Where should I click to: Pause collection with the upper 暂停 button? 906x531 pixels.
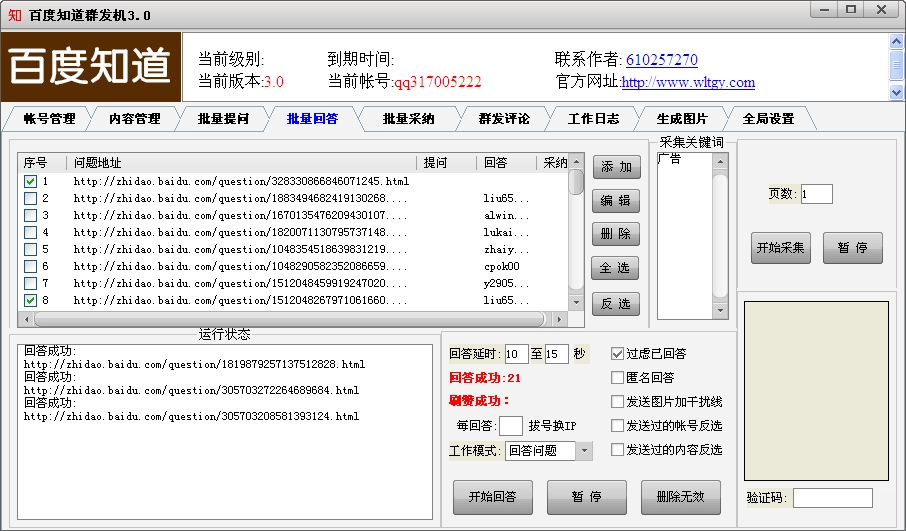[853, 248]
